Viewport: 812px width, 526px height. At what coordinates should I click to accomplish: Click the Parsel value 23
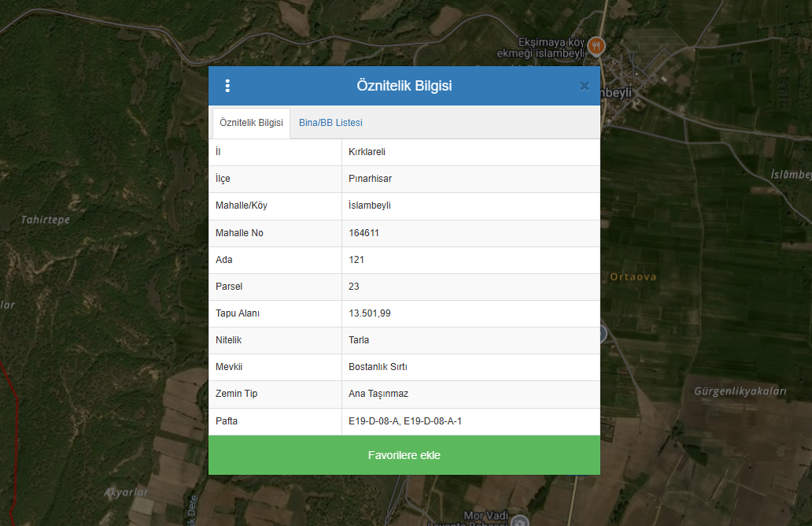click(x=354, y=287)
